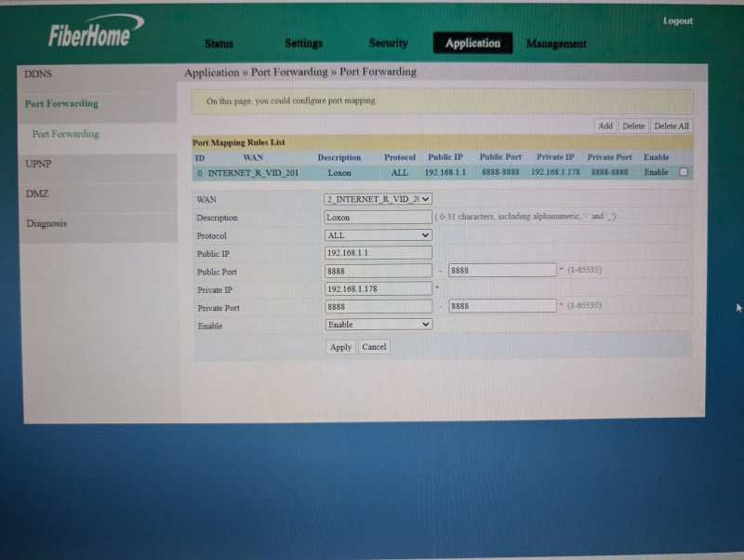Click the Delete button

coord(633,127)
